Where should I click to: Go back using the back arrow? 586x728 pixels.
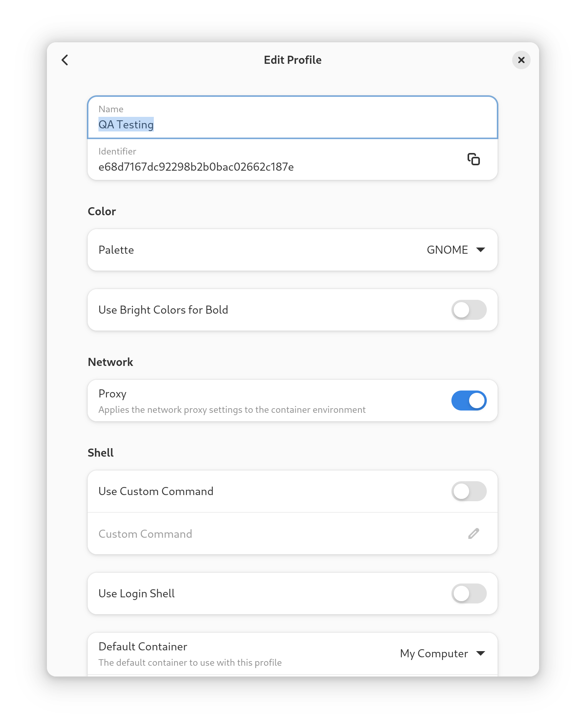point(65,60)
